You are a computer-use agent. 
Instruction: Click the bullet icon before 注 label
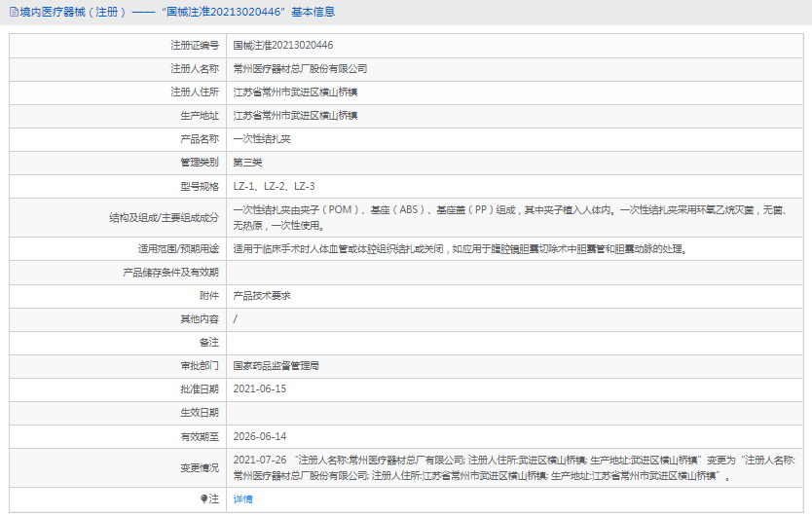coord(204,499)
